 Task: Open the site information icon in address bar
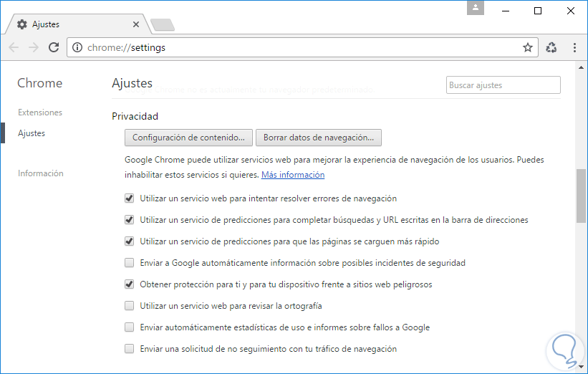pyautogui.click(x=77, y=47)
